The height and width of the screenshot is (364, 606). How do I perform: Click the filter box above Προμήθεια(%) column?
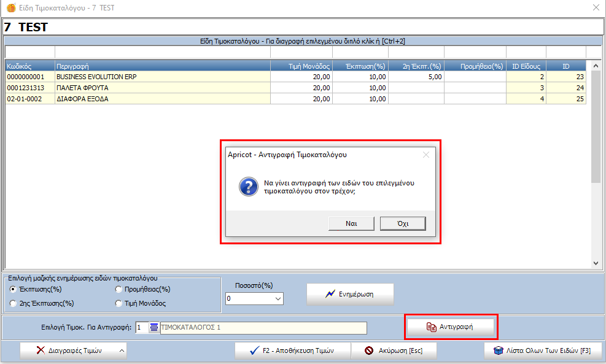pyautogui.click(x=475, y=52)
